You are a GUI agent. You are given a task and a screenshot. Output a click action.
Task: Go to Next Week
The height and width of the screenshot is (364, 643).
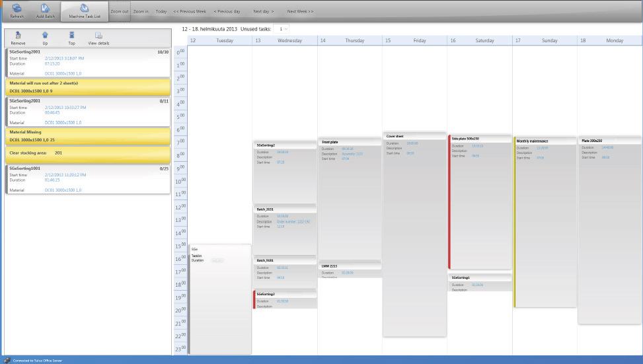pos(300,12)
